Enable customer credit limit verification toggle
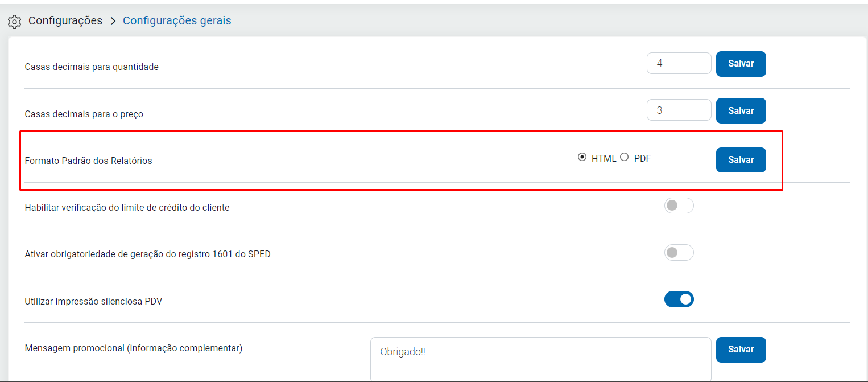This screenshot has width=868, height=382. point(679,206)
